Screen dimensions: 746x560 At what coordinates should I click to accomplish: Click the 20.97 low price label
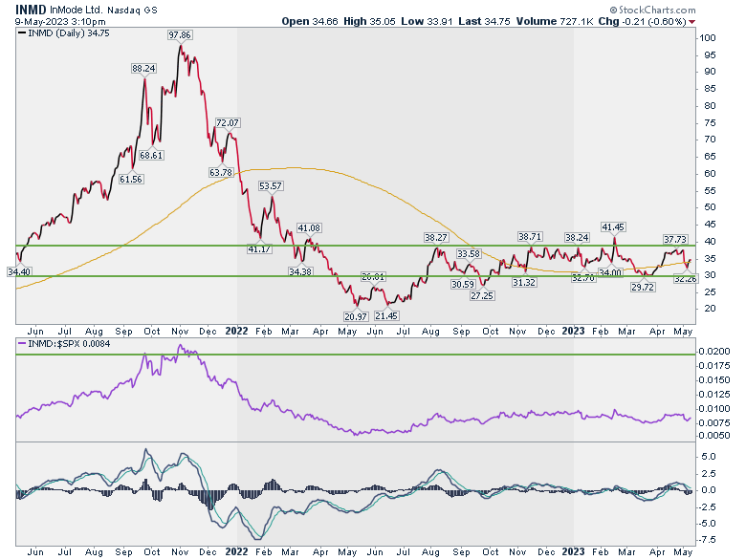356,316
